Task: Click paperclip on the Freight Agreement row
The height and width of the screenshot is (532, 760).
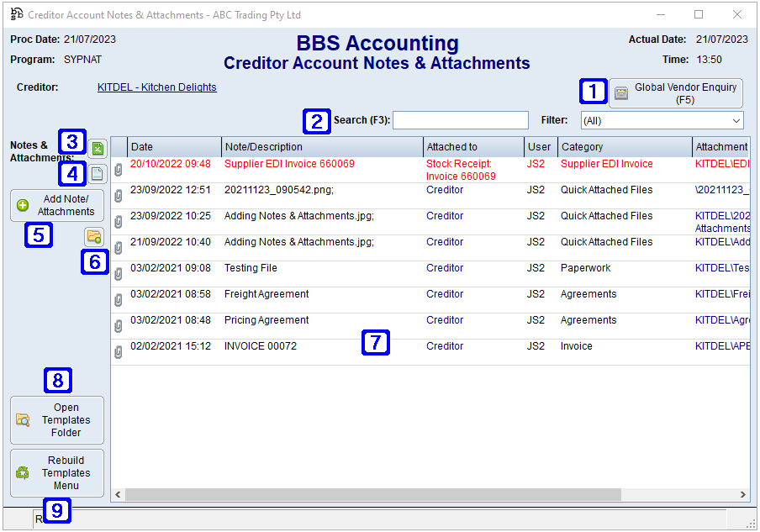Action: click(118, 299)
